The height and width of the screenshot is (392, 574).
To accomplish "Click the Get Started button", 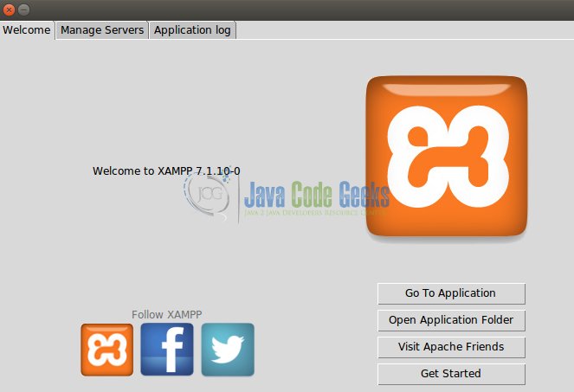I will point(451,374).
